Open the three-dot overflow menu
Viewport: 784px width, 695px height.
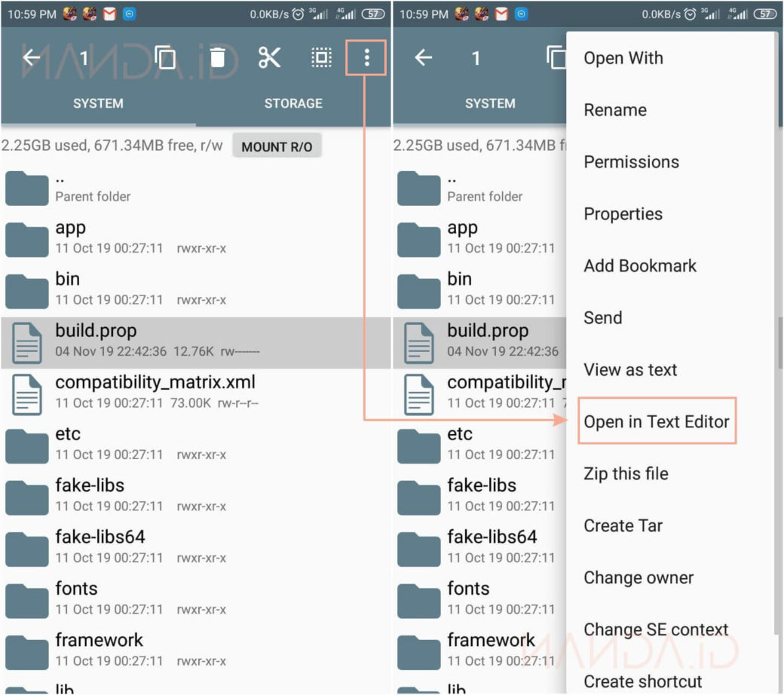pyautogui.click(x=366, y=58)
